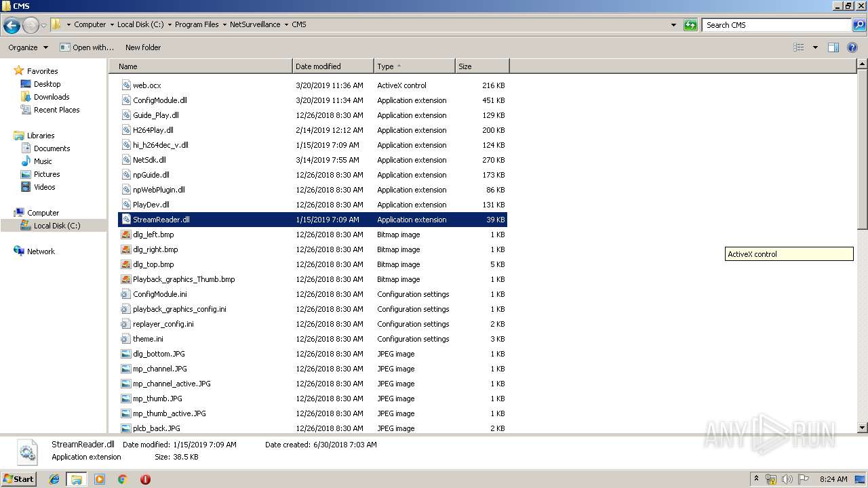The width and height of the screenshot is (868, 488).
Task: Select Pictures library in sidebar
Action: coord(47,174)
